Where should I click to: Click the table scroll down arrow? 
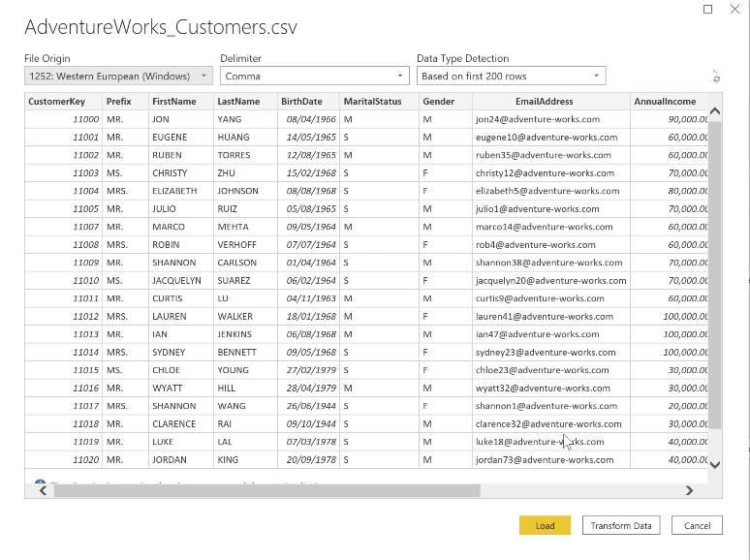715,464
